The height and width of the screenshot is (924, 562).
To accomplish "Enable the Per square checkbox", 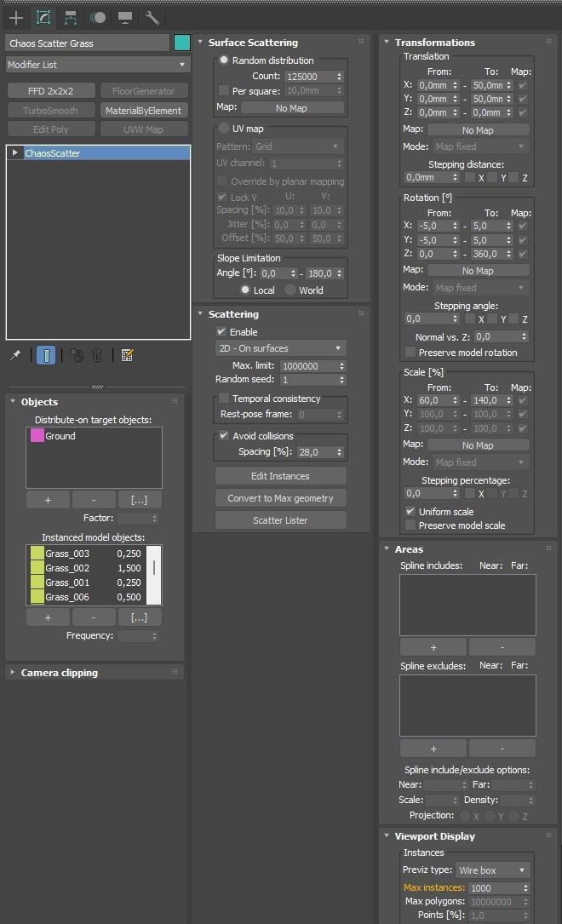I will [223, 91].
